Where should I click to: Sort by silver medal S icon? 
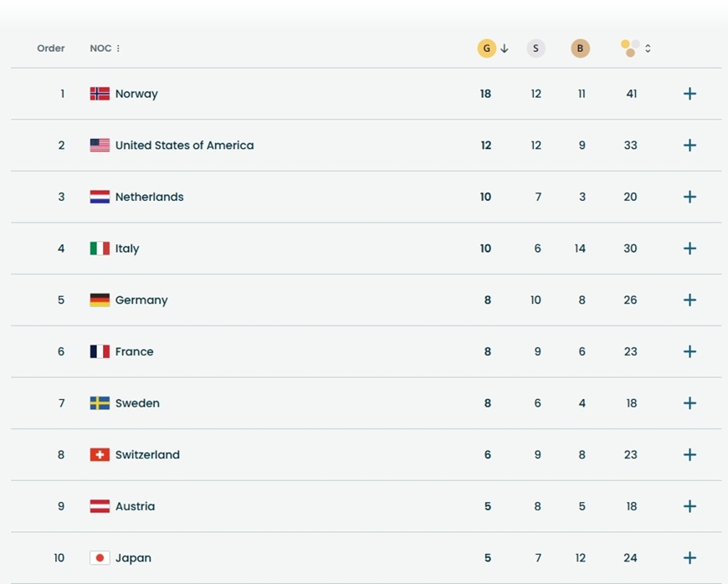click(536, 49)
